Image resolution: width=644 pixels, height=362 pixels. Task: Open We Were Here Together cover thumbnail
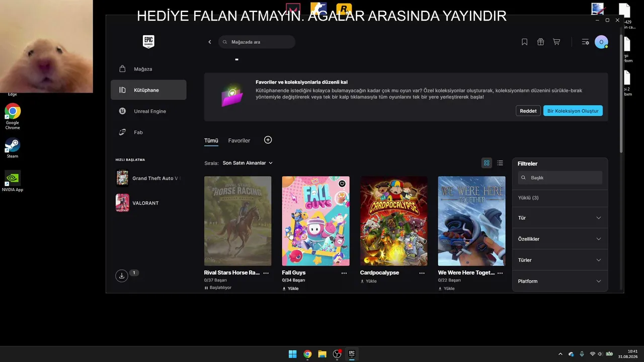(x=471, y=221)
